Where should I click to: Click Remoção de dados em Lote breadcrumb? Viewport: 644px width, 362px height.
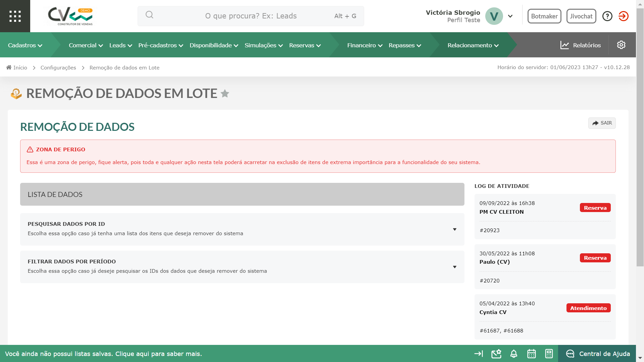click(x=125, y=67)
